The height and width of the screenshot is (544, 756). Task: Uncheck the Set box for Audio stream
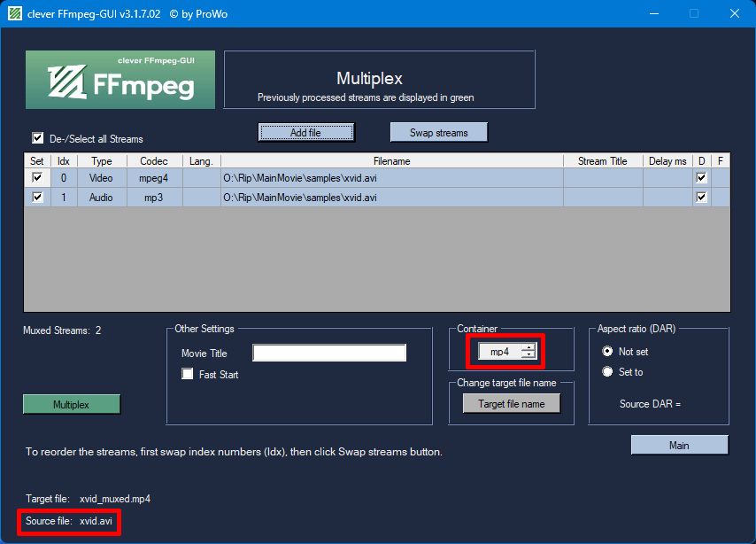[37, 197]
